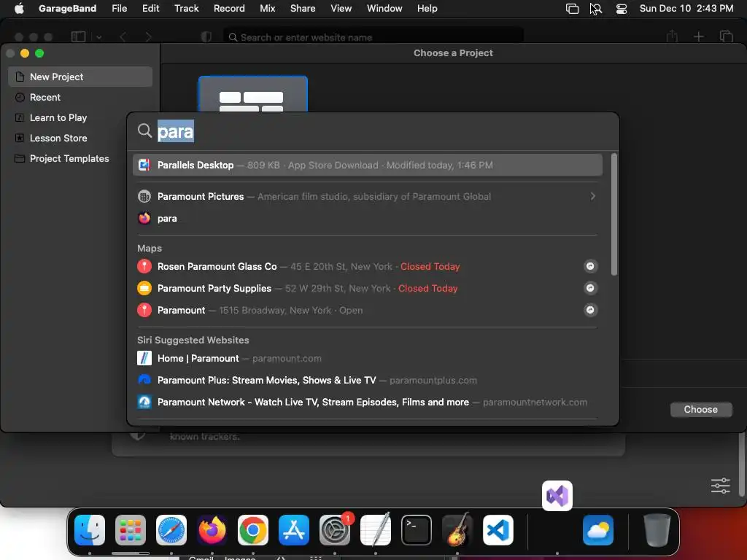The height and width of the screenshot is (560, 747).
Task: Open the View menu
Action: [x=341, y=8]
